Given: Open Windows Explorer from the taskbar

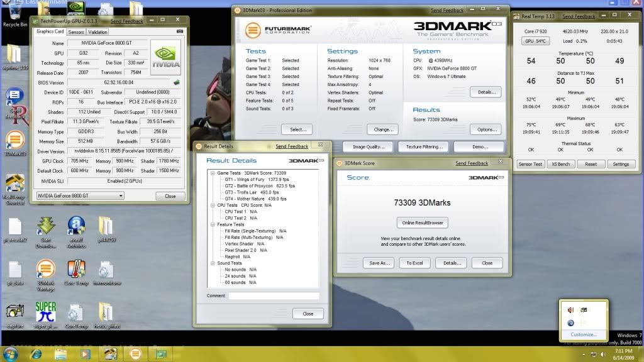Looking at the screenshot, I should pyautogui.click(x=60, y=354).
